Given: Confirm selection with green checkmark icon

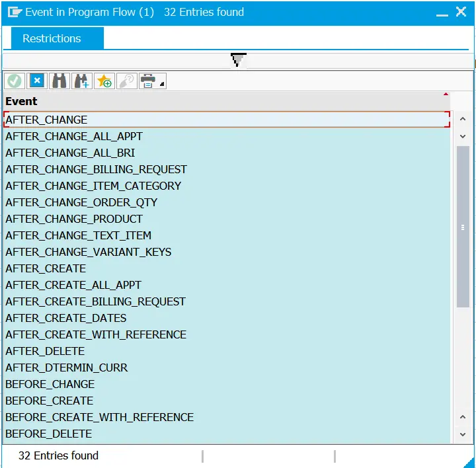Looking at the screenshot, I should point(15,81).
